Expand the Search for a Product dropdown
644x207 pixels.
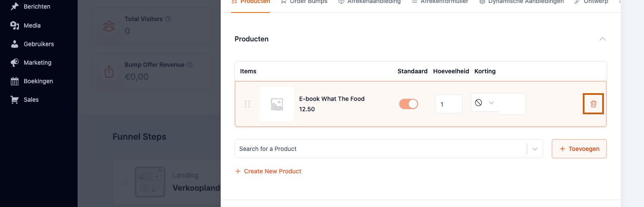535,149
